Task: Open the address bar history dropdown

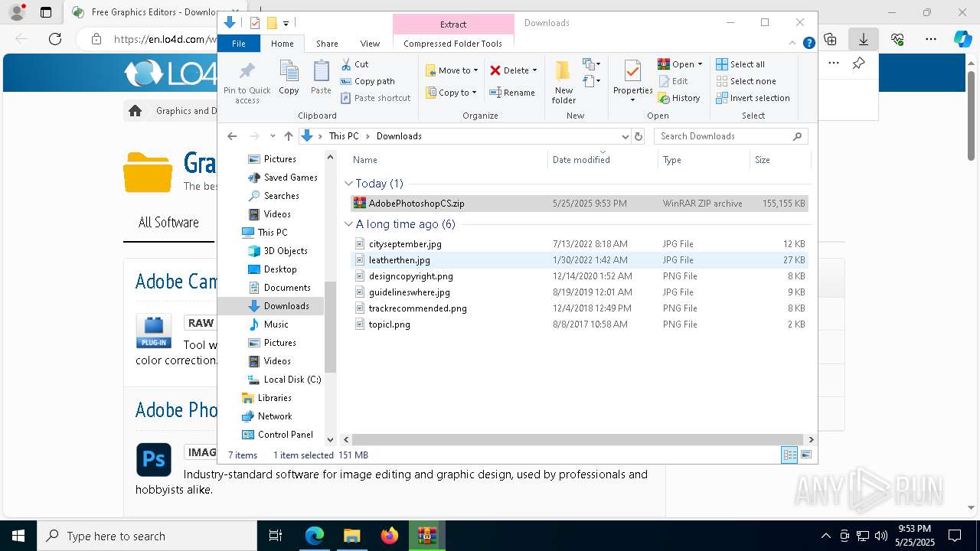Action: point(625,136)
